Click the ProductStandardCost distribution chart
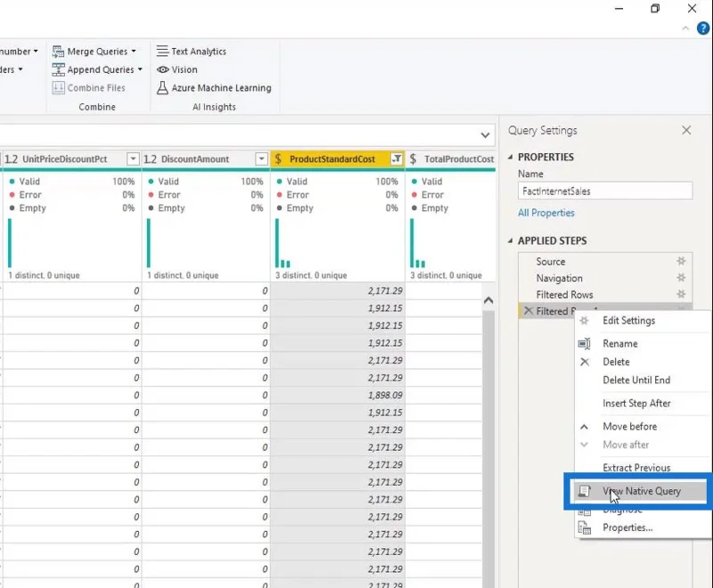This screenshot has height=588, width=713. coord(283,243)
